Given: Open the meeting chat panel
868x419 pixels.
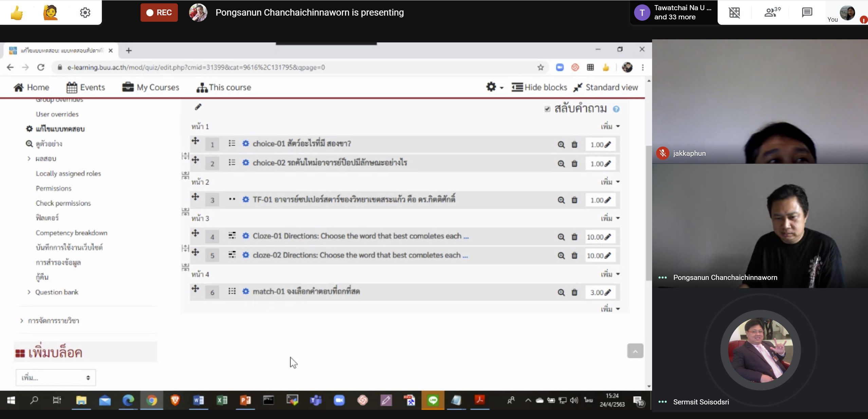Looking at the screenshot, I should [807, 13].
